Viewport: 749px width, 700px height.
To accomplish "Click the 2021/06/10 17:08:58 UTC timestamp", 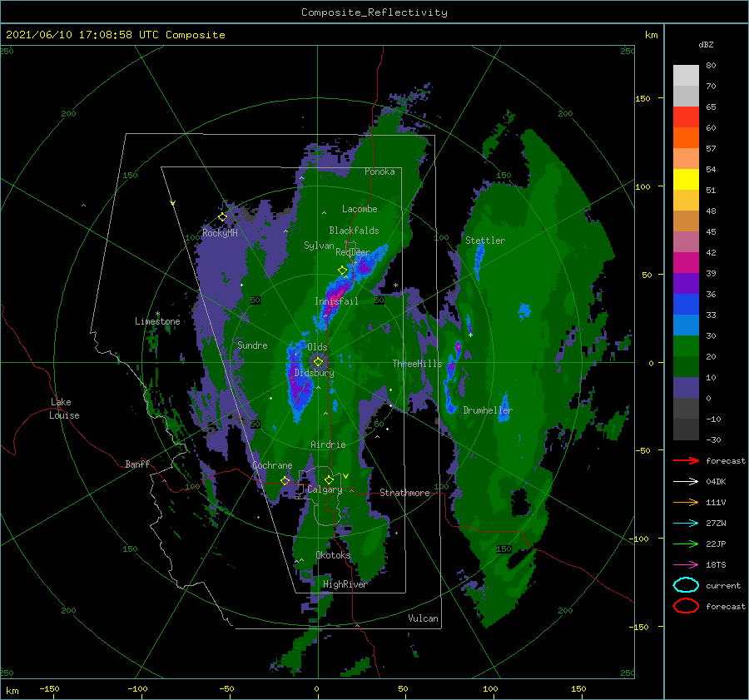I will [x=82, y=35].
